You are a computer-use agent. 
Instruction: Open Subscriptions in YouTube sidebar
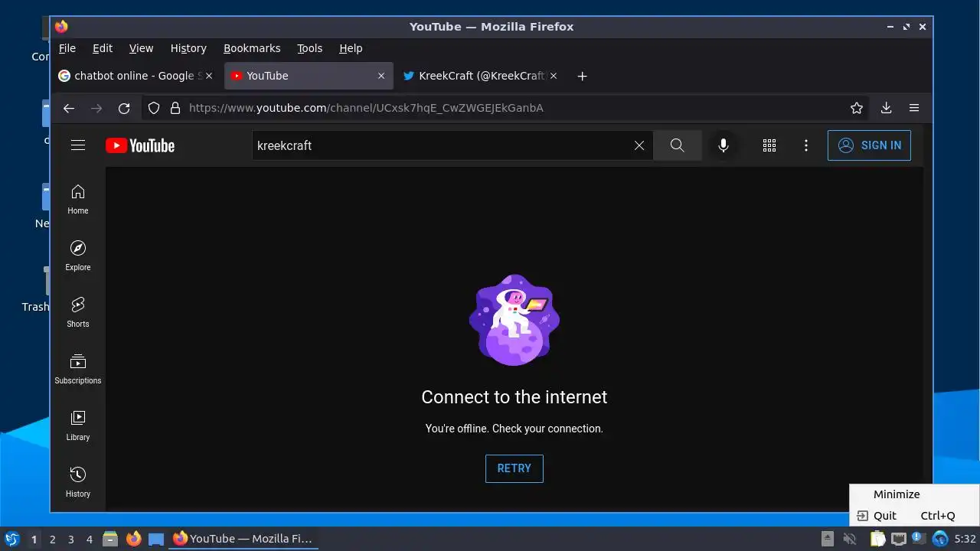point(78,370)
